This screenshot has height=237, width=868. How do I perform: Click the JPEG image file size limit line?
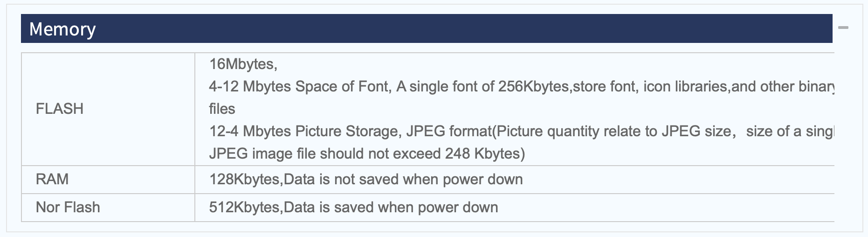[x=367, y=153]
